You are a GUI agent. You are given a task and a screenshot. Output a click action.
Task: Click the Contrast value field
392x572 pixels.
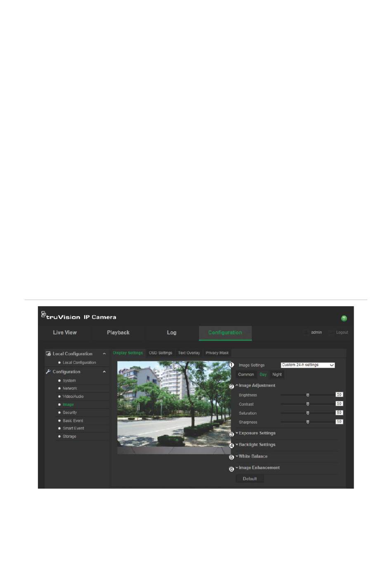pos(339,404)
